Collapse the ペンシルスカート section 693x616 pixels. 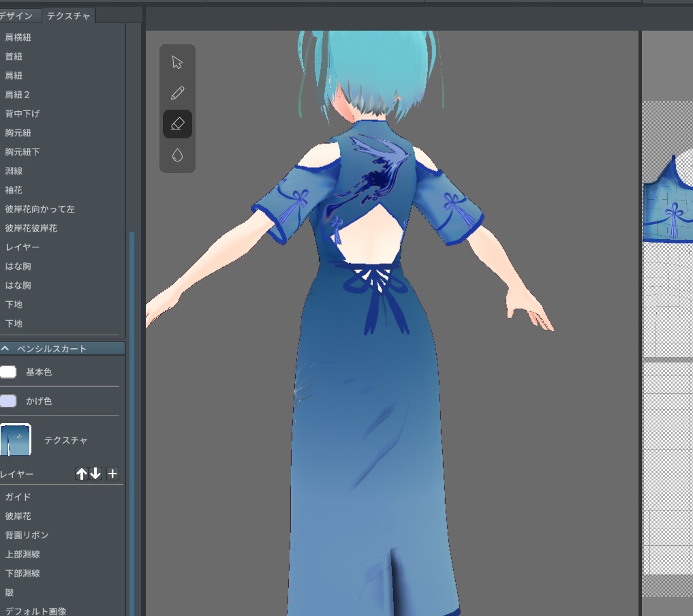(6, 348)
